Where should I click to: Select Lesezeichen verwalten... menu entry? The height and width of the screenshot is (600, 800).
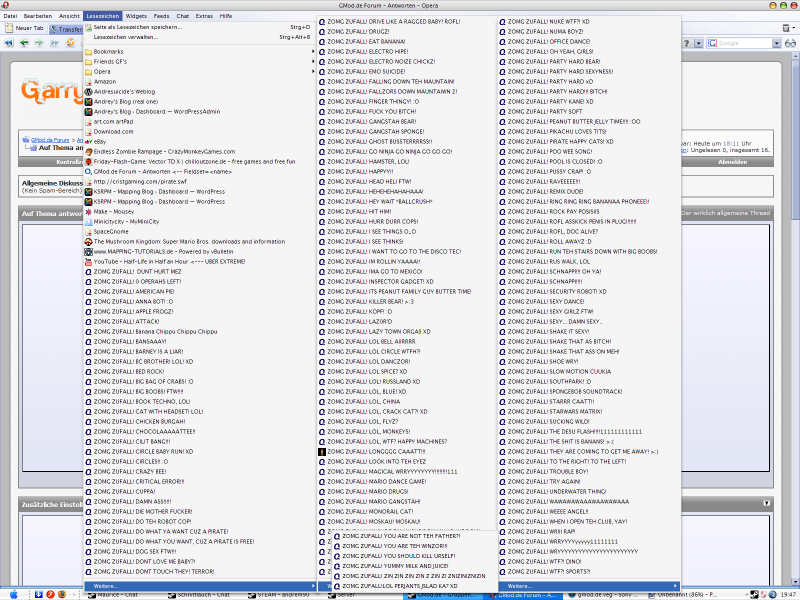[x=125, y=37]
